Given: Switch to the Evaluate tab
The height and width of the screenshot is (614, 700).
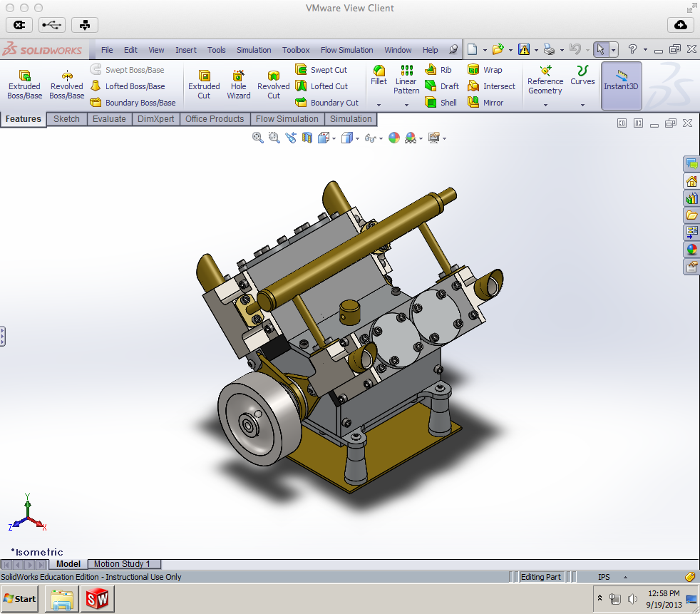Looking at the screenshot, I should coord(109,119).
